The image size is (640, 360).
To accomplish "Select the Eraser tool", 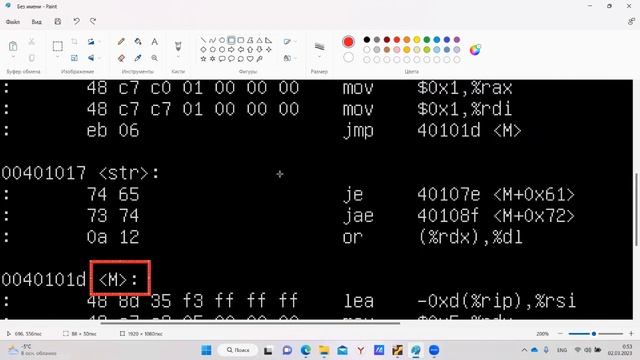I will point(121,58).
